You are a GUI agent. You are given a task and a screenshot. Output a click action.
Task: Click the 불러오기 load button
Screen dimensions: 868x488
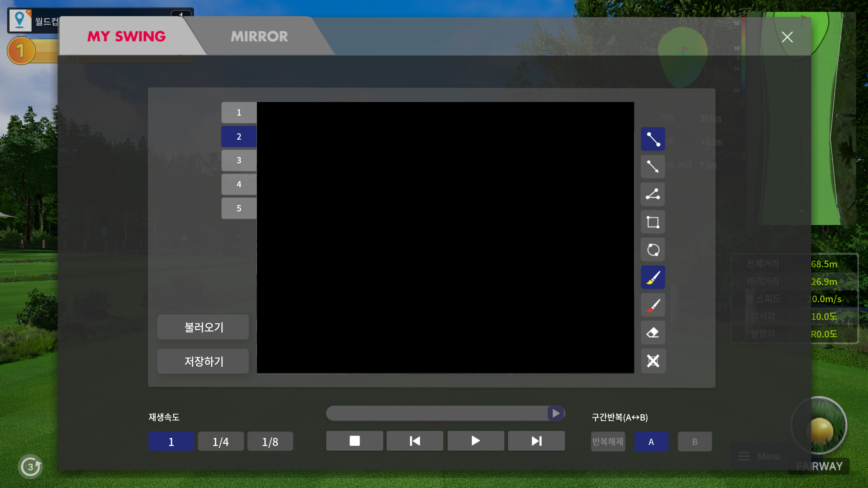point(203,327)
